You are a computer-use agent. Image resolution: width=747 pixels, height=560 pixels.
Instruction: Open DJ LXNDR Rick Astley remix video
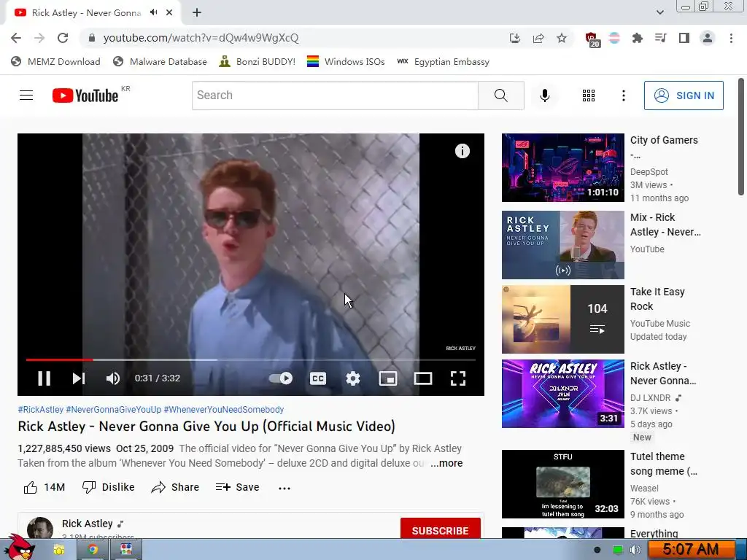coord(562,393)
